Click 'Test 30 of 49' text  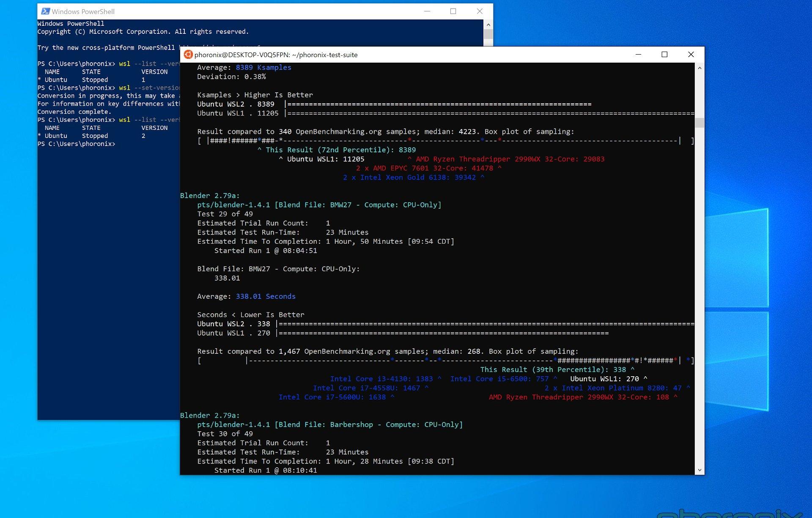pos(225,434)
